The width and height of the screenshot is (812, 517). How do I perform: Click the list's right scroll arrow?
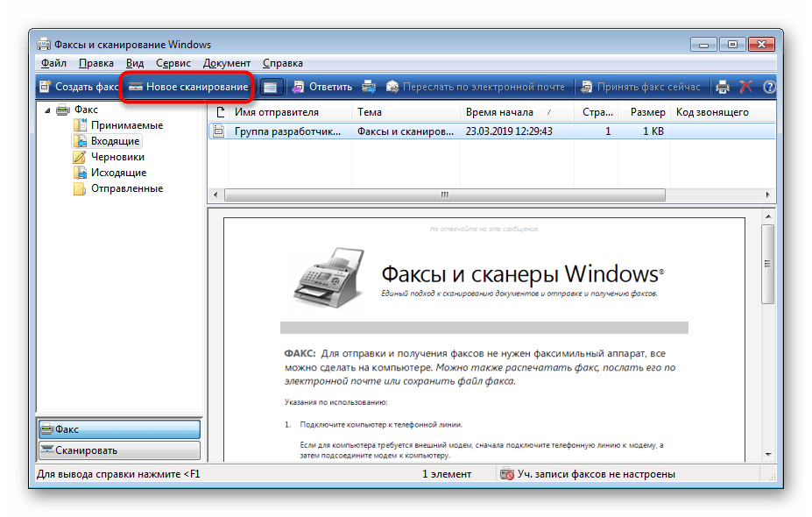pyautogui.click(x=767, y=195)
